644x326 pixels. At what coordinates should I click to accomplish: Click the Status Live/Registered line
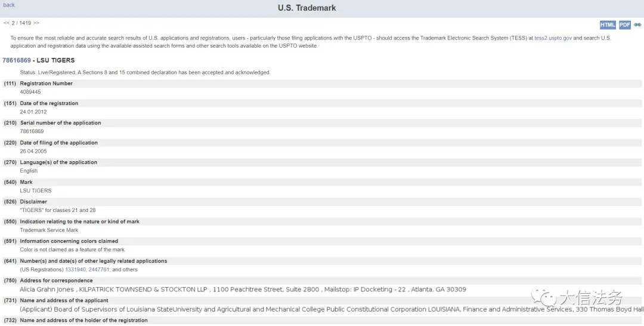pos(145,72)
